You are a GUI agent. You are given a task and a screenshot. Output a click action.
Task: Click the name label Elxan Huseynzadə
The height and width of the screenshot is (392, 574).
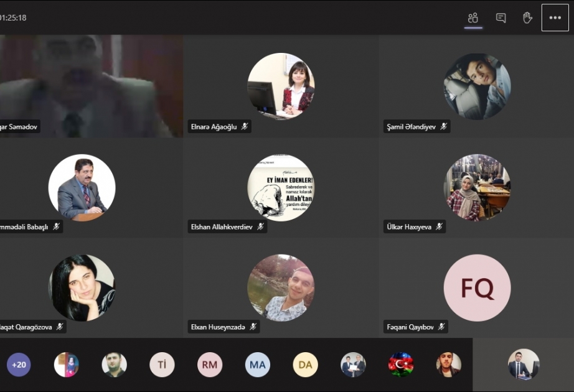[x=218, y=327]
